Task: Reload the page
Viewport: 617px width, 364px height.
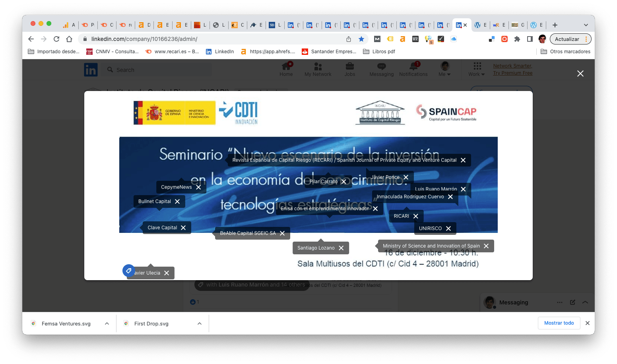Action: coord(56,39)
